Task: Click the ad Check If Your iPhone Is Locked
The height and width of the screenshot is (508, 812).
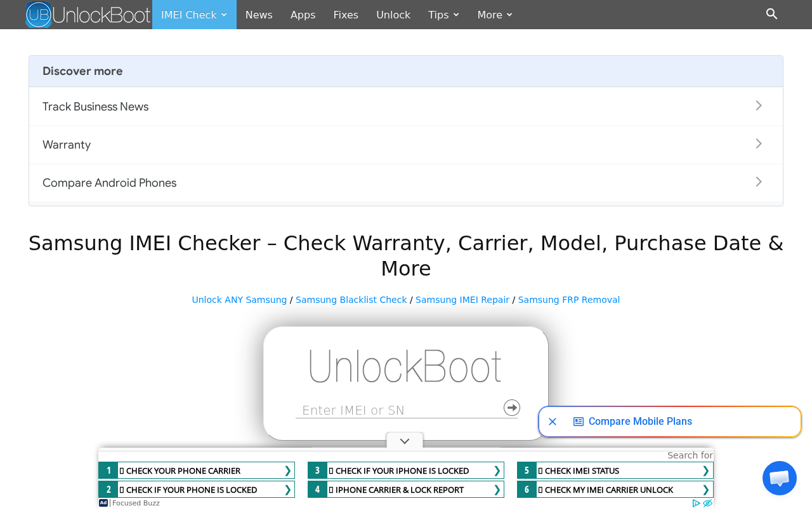Action: coord(406,471)
